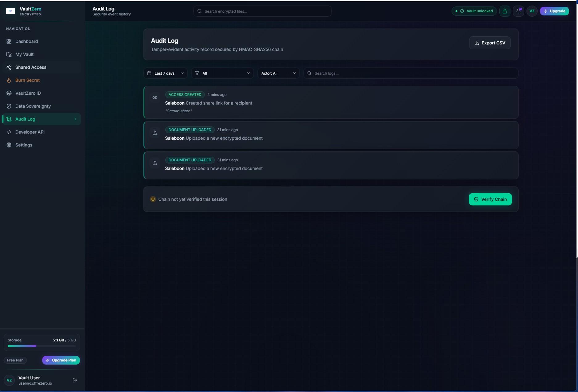This screenshot has height=392, width=578.
Task: Click the lock vault icon in header
Action: tap(505, 11)
